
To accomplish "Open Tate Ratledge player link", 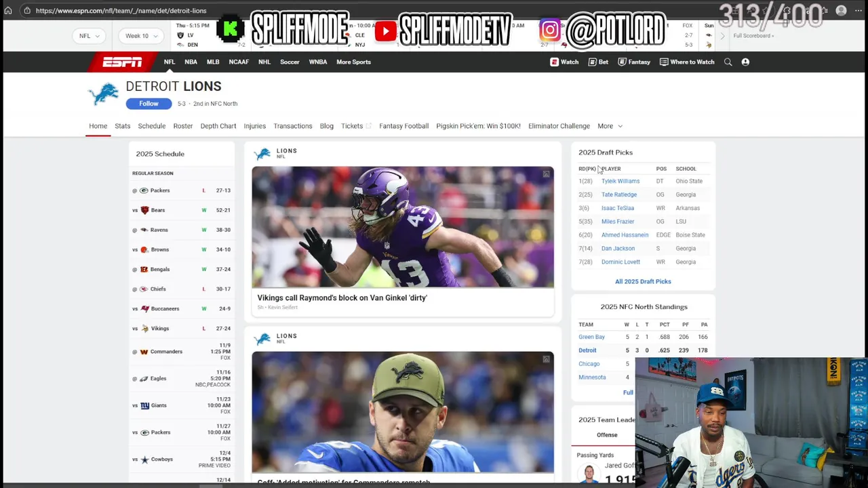I will point(619,195).
